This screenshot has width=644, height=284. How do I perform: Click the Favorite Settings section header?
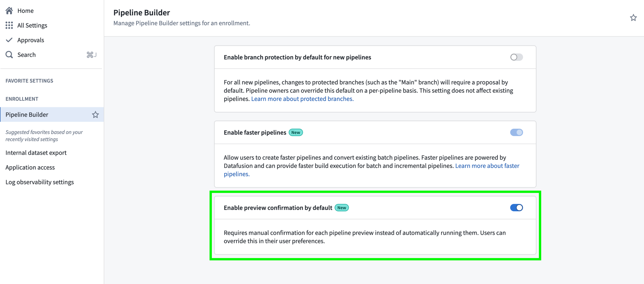tap(29, 81)
